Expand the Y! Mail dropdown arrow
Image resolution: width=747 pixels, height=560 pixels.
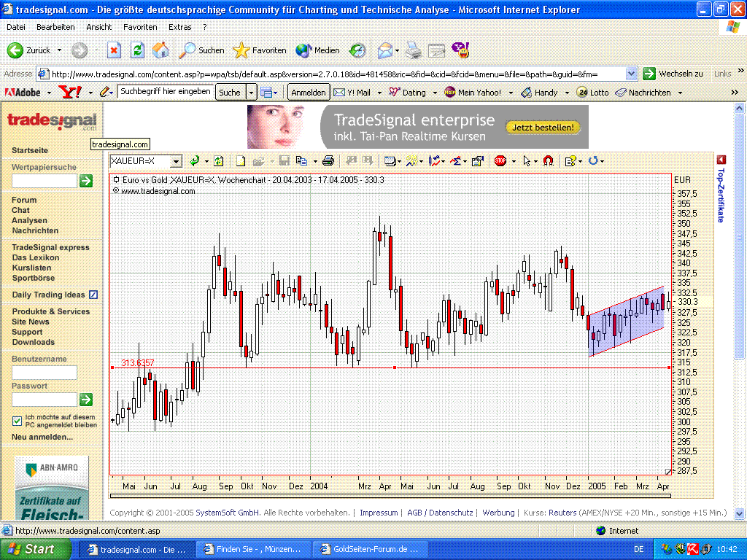point(379,93)
